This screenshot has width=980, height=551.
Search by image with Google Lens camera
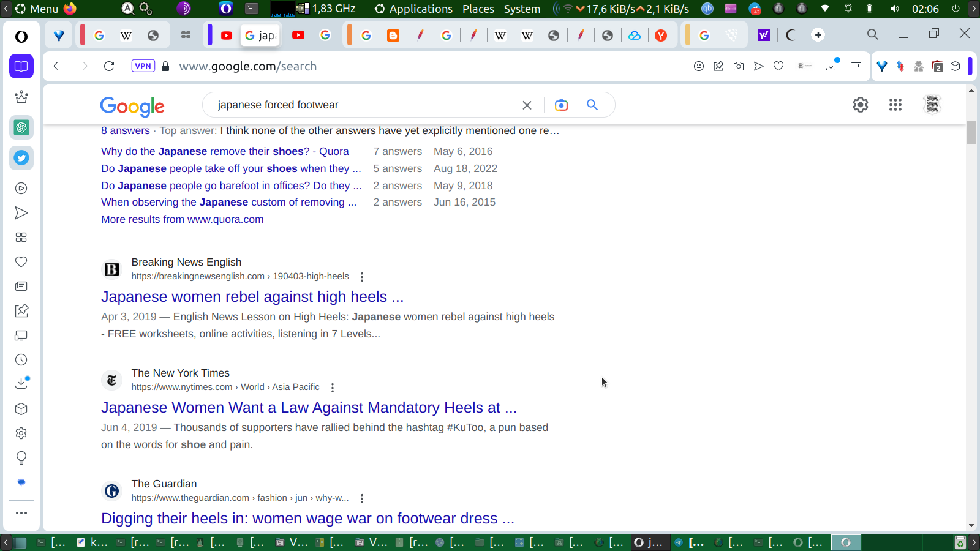point(561,105)
